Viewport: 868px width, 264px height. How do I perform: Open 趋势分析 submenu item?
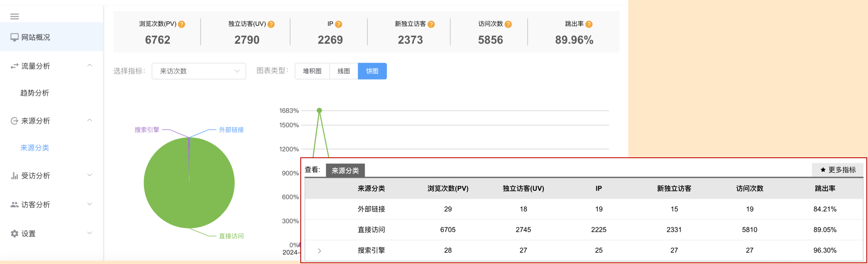(x=35, y=93)
